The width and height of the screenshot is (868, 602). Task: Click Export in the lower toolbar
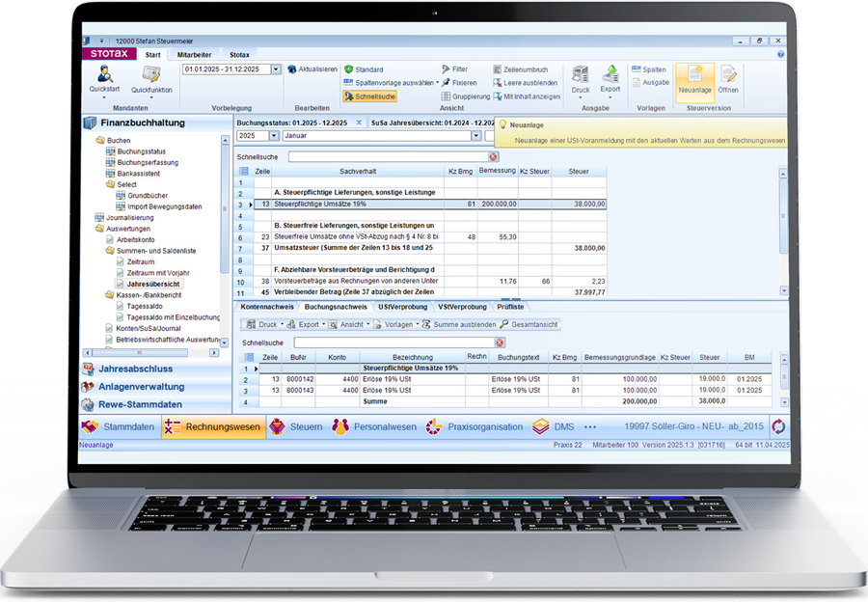point(305,324)
